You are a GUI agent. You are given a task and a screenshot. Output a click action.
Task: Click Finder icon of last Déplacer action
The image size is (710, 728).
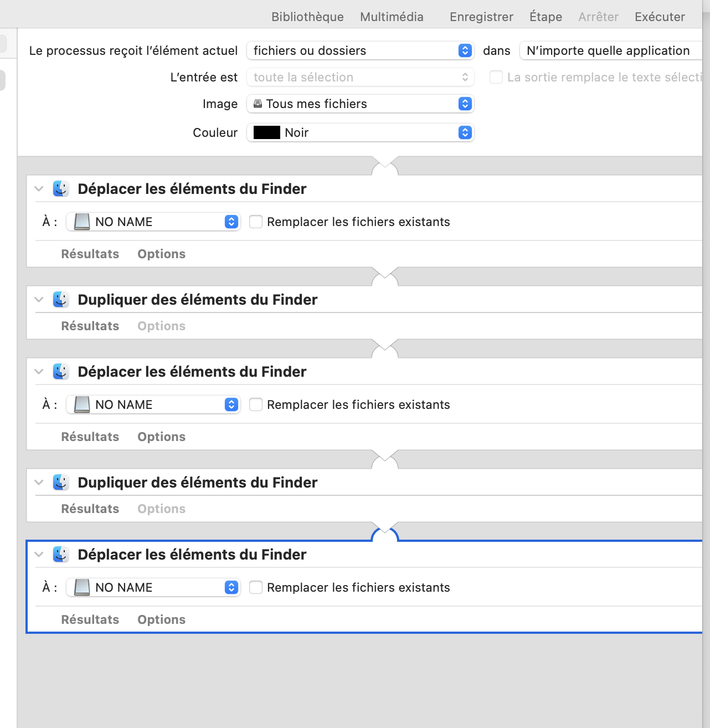(x=61, y=555)
